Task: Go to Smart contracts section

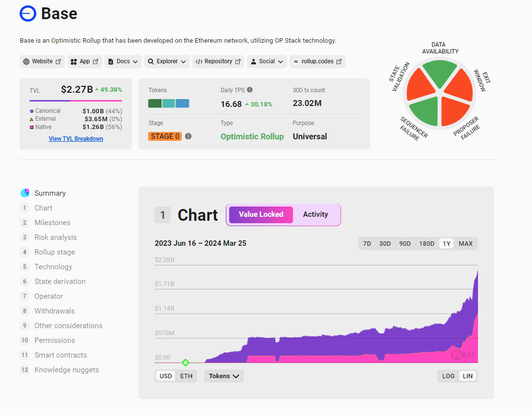Action: coord(61,355)
